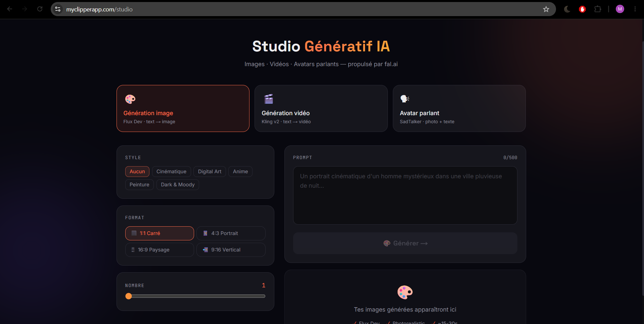Image resolution: width=644 pixels, height=324 pixels.
Task: Go forward with the browser arrow
Action: pyautogui.click(x=25, y=9)
